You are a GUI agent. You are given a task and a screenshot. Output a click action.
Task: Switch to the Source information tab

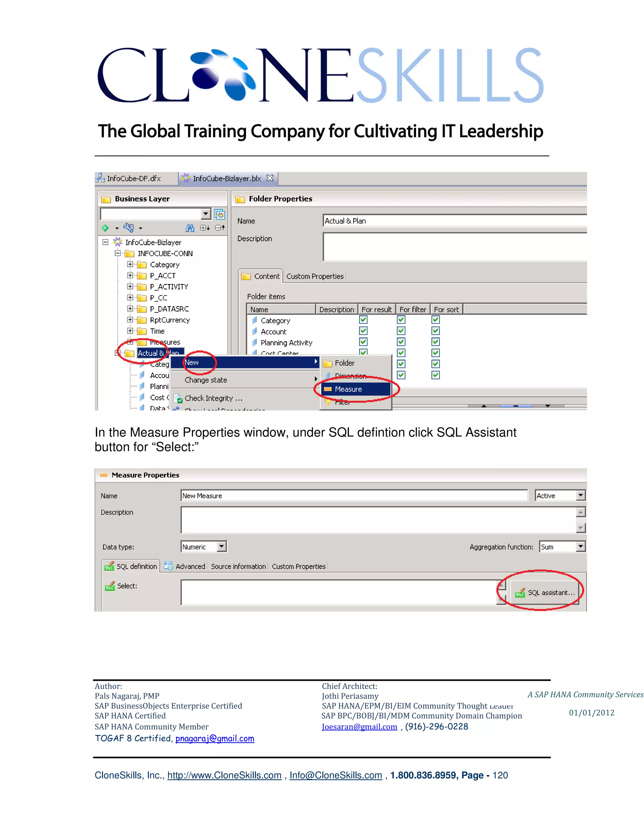(x=238, y=566)
